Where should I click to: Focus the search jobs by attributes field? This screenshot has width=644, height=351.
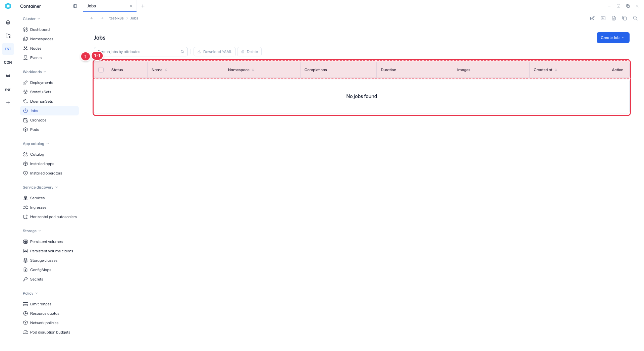(x=141, y=52)
